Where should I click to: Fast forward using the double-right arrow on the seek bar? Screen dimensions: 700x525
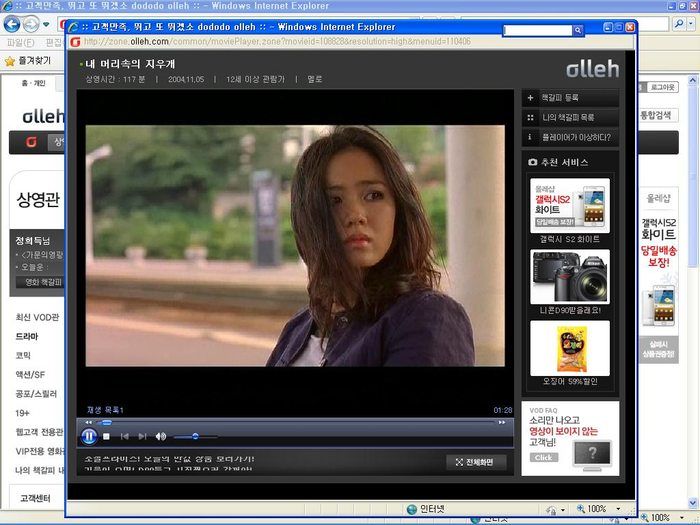502,422
